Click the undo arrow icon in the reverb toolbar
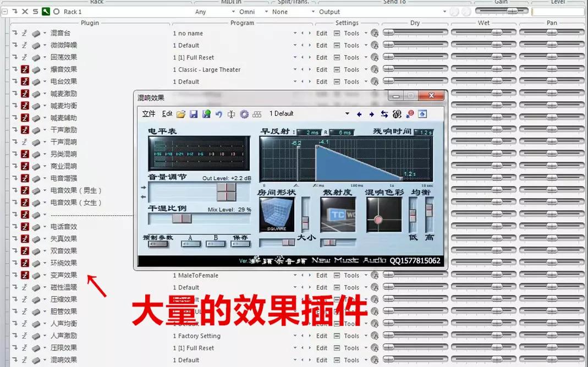588x367 pixels. pyautogui.click(x=218, y=114)
